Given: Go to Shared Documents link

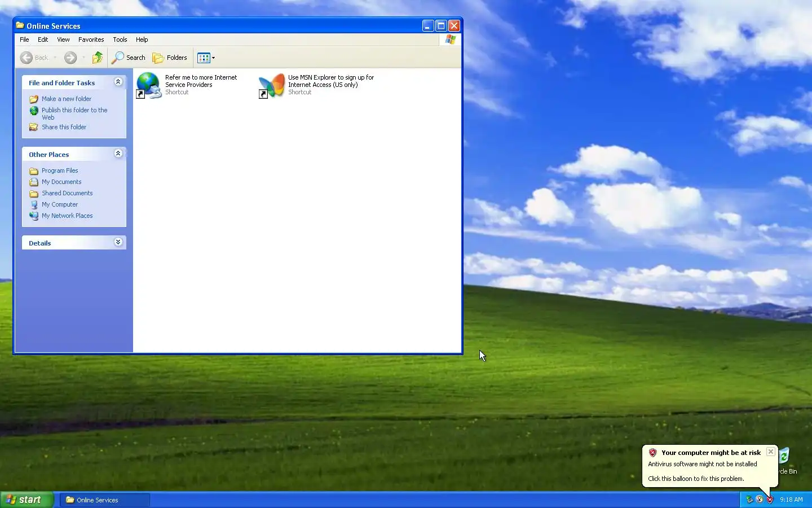Looking at the screenshot, I should pyautogui.click(x=67, y=193).
